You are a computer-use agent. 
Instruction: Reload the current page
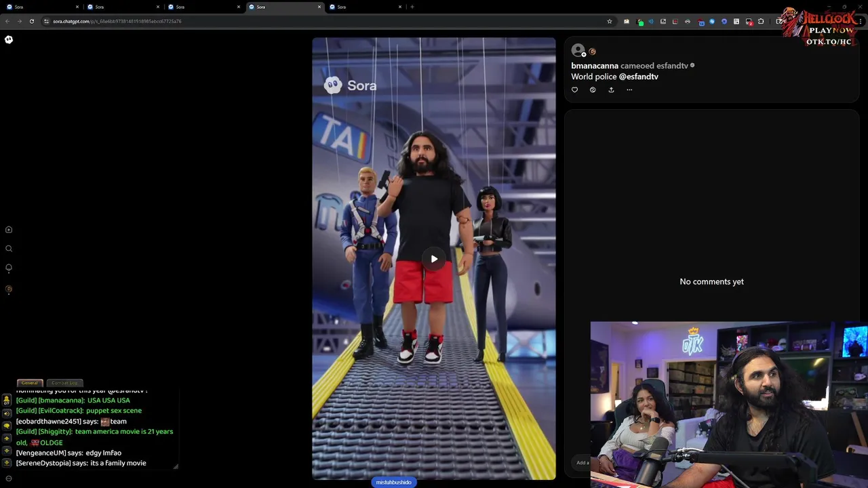coord(31,21)
